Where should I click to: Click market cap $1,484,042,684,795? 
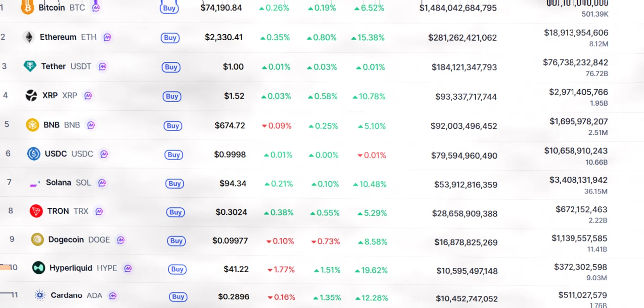pyautogui.click(x=458, y=8)
